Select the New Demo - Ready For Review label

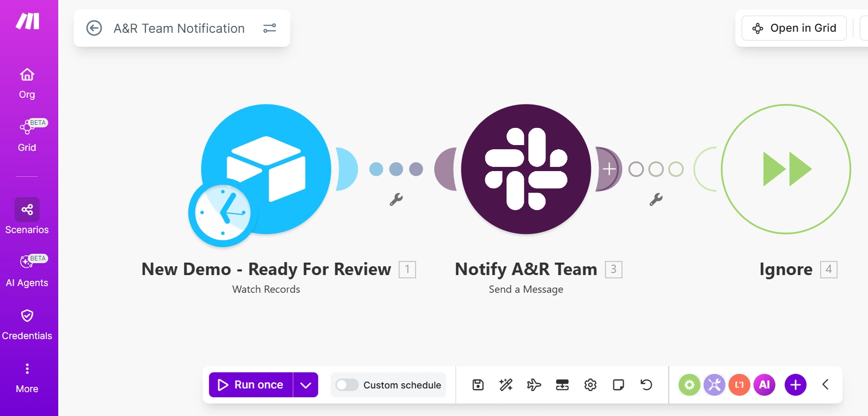266,269
